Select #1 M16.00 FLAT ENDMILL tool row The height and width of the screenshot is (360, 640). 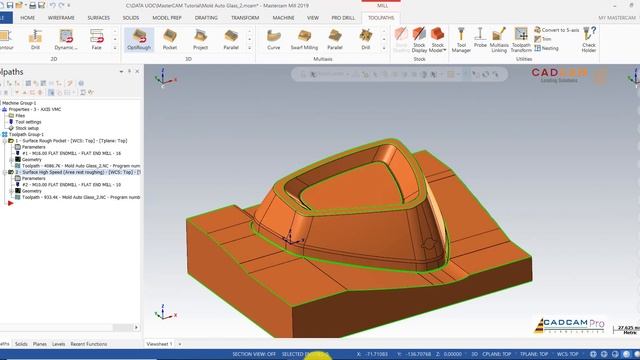pos(71,153)
